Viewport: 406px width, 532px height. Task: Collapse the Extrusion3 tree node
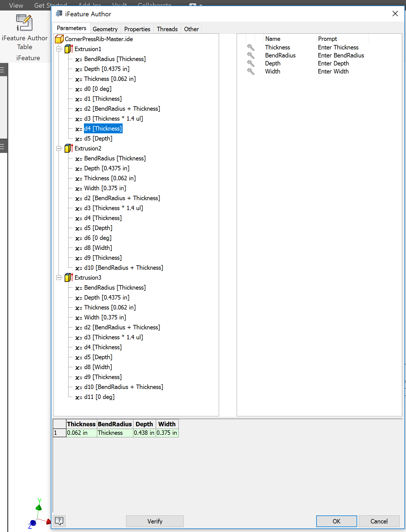59,278
